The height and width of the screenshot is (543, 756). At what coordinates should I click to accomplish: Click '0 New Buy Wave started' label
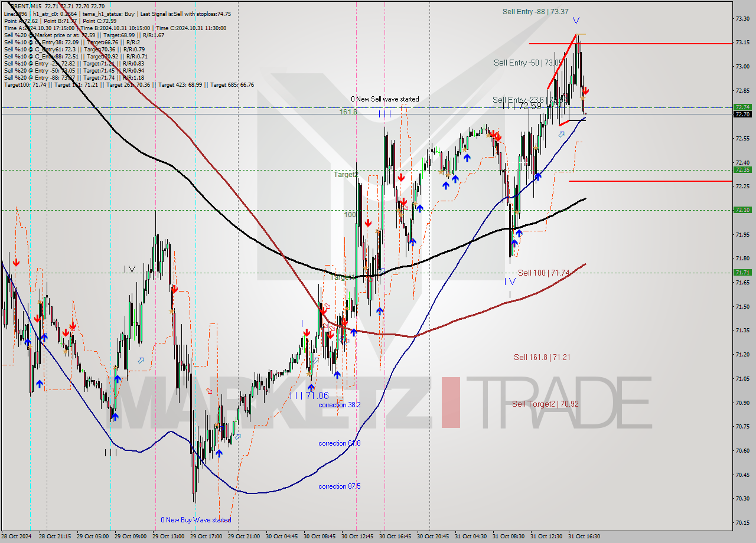coord(196,520)
